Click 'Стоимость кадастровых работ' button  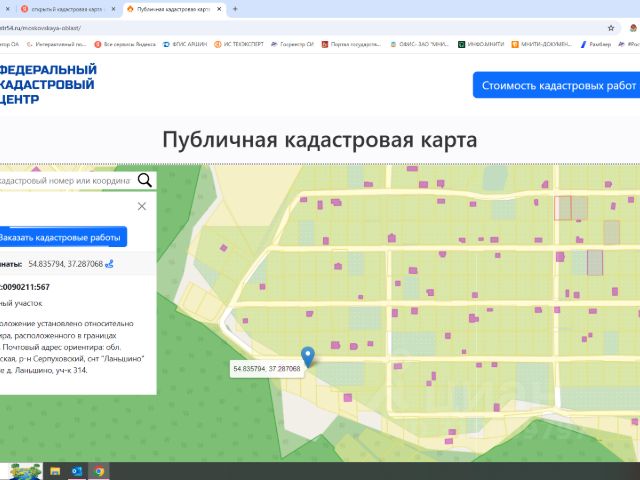(x=557, y=85)
